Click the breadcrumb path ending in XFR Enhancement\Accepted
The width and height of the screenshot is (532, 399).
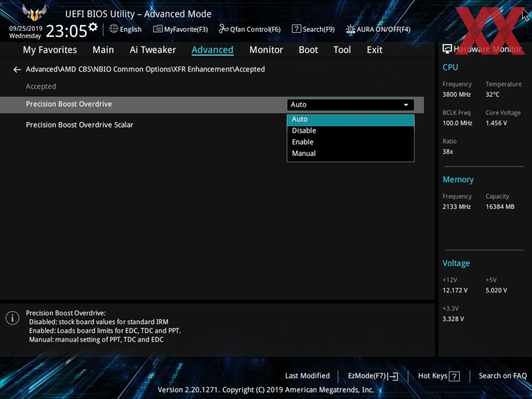click(145, 69)
